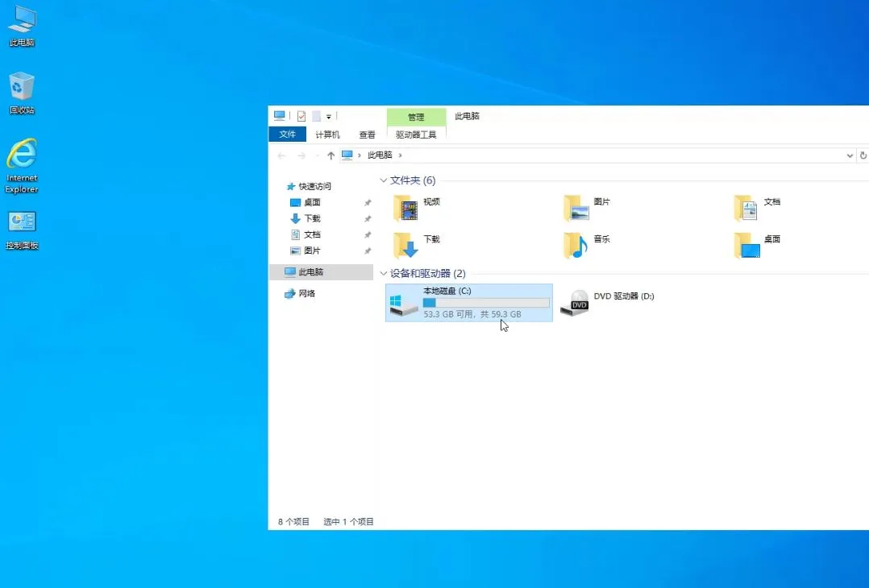Click the 本地磁盘 (C:) capacity usage bar
Image resolution: width=869 pixels, height=588 pixels.
(486, 303)
